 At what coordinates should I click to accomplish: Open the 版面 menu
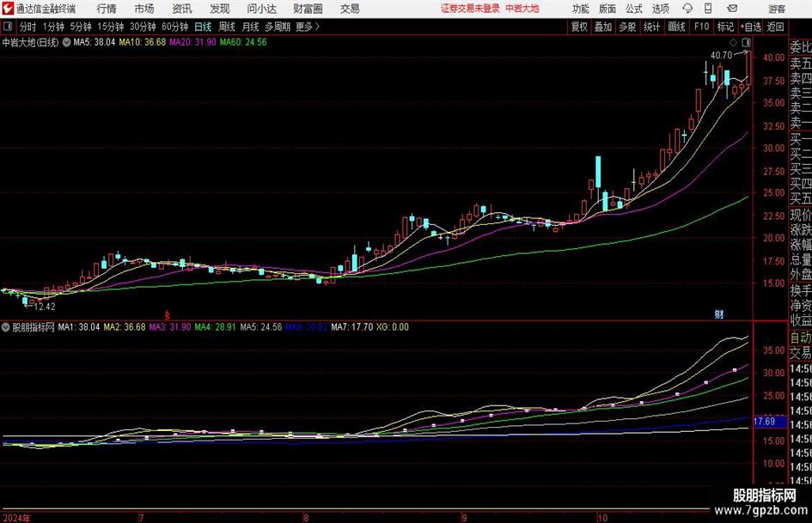click(607, 9)
